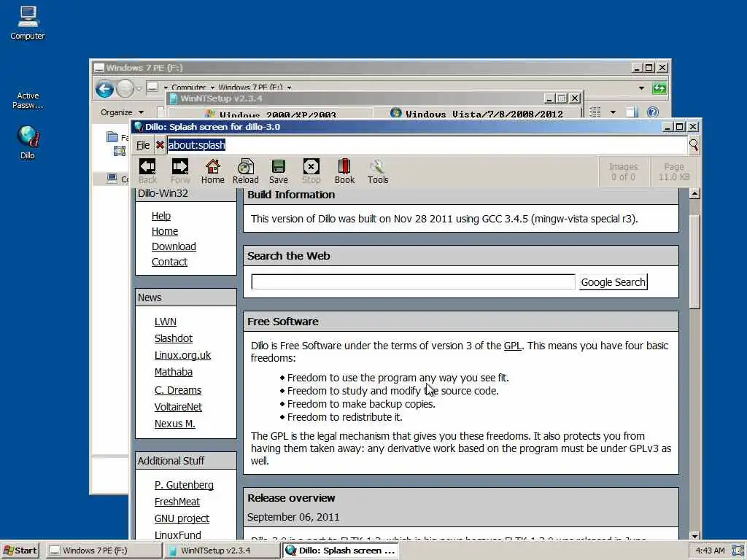
Task: Toggle the Explorer preview pane icon
Action: point(632,112)
